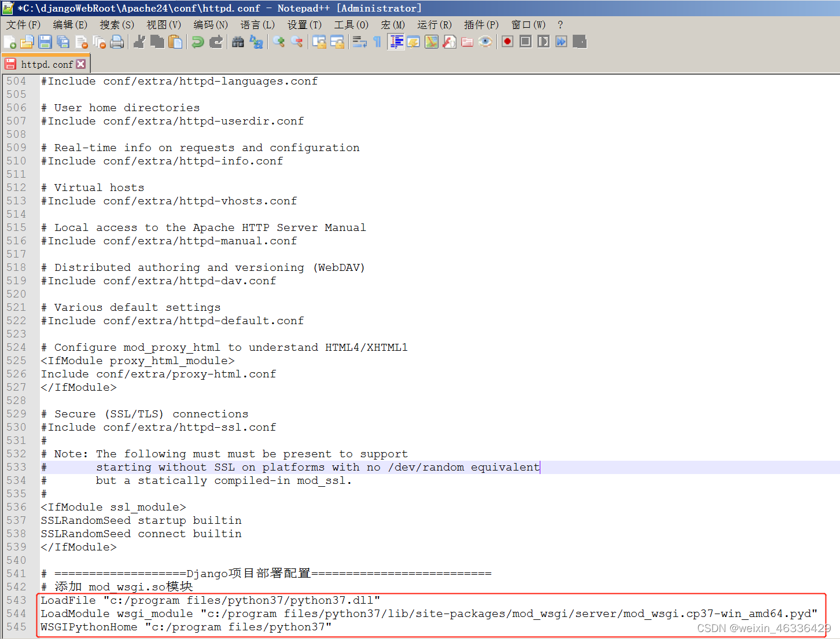Click the Print toolbar icon

click(117, 42)
